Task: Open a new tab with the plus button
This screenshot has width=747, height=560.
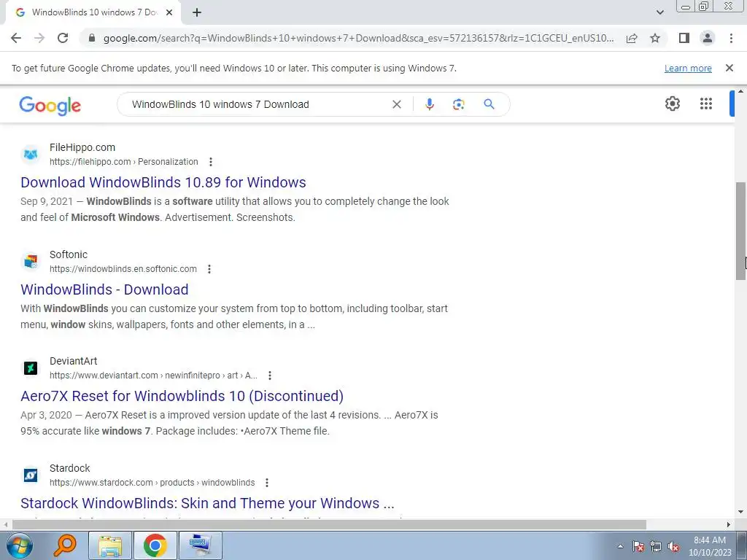Action: tap(197, 12)
